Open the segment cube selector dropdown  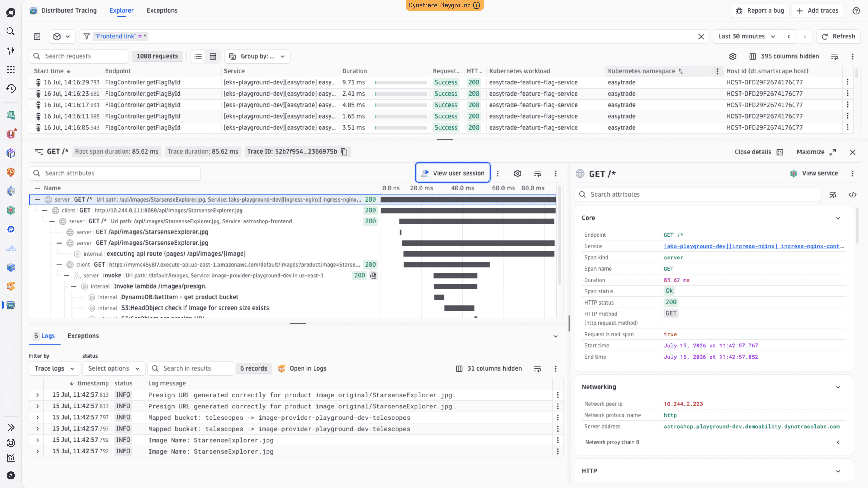pos(62,36)
